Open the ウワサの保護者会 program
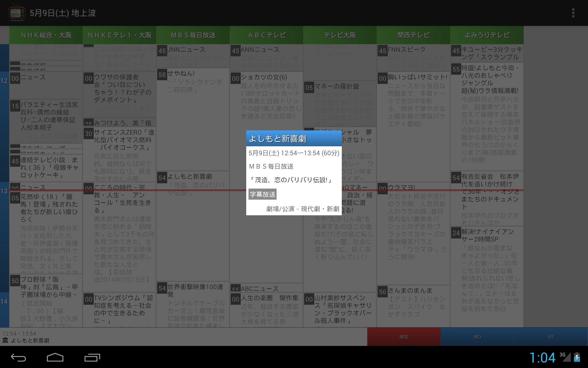The width and height of the screenshot is (588, 368). 119,95
